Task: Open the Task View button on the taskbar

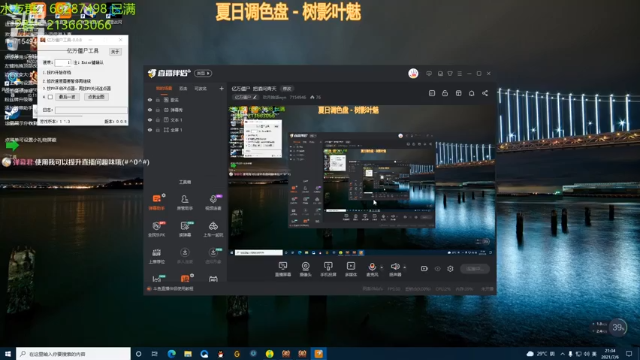Action: pyautogui.click(x=154, y=353)
